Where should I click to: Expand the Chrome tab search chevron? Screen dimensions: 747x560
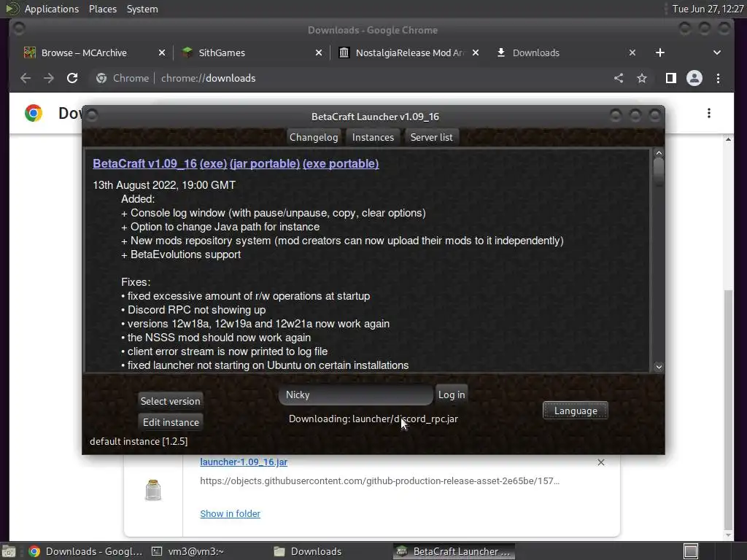(x=717, y=52)
